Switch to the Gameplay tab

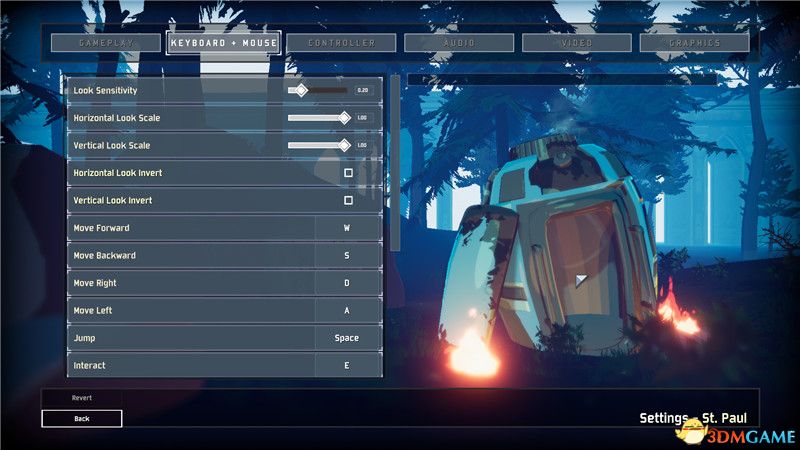tap(106, 43)
